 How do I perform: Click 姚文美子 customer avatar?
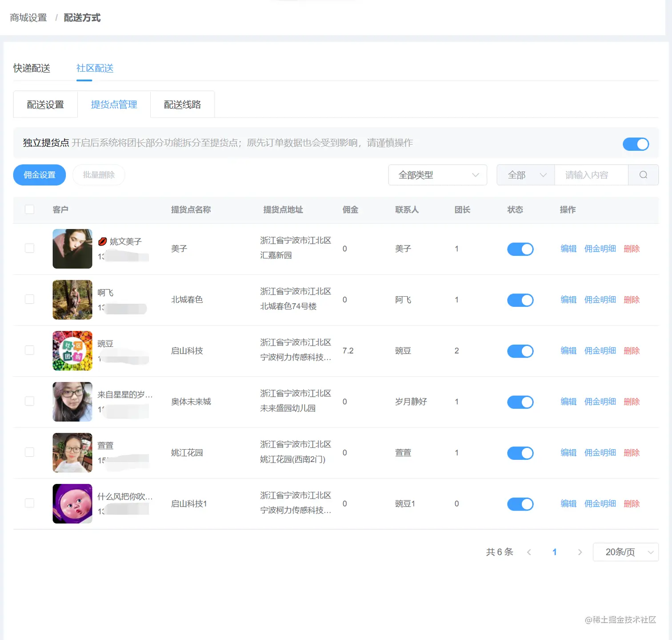pyautogui.click(x=72, y=249)
